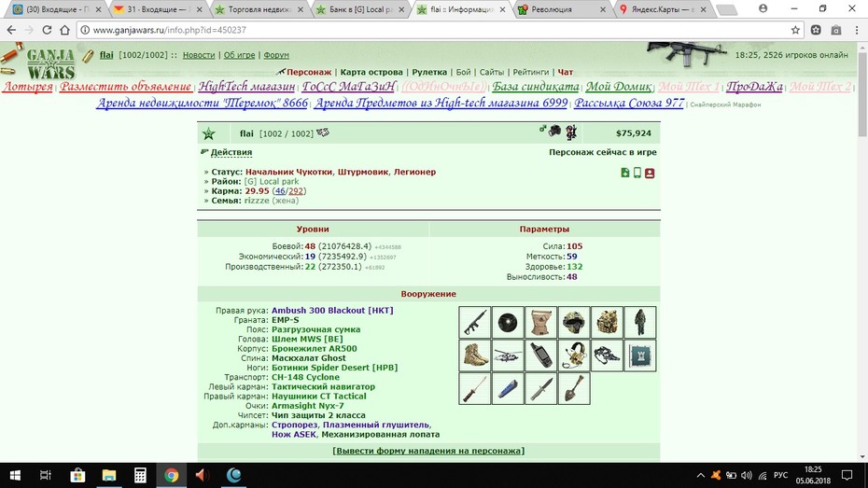Click the protection chip chipset image
The height and width of the screenshot is (488, 868).
click(640, 356)
